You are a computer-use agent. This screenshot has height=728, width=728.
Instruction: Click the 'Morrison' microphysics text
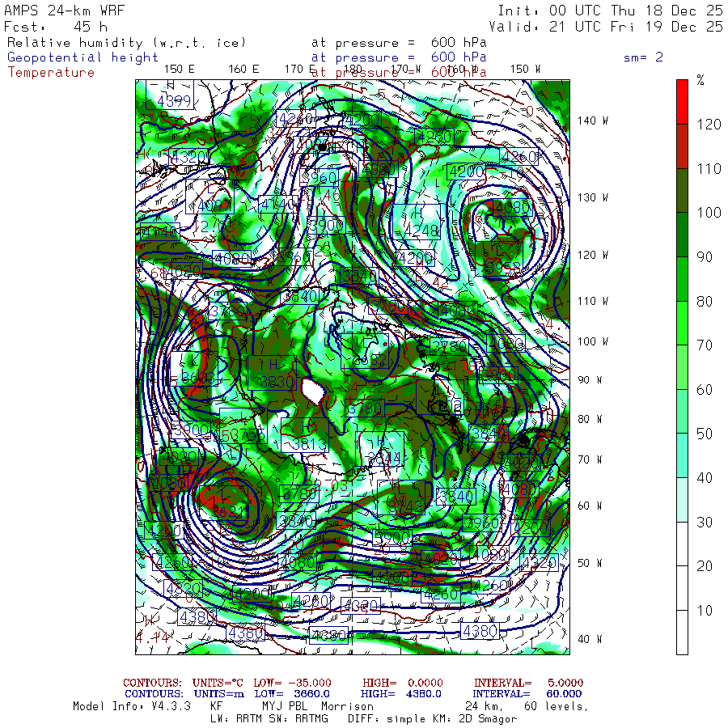(x=347, y=706)
